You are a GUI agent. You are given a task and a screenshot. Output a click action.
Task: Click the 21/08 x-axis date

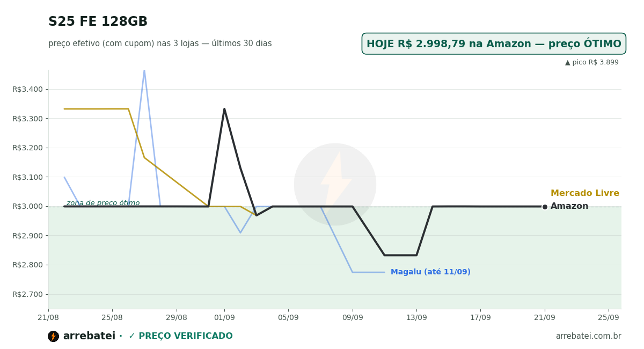[48, 317]
